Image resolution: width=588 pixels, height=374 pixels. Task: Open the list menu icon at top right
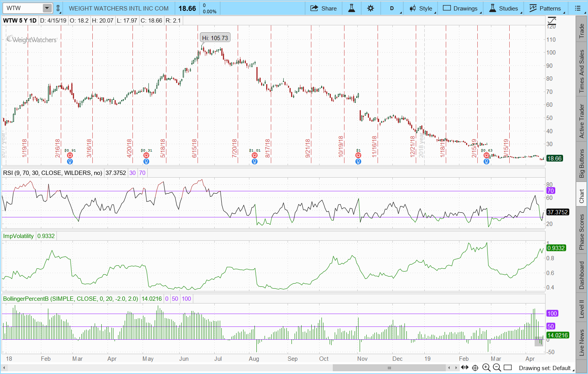[x=577, y=8]
